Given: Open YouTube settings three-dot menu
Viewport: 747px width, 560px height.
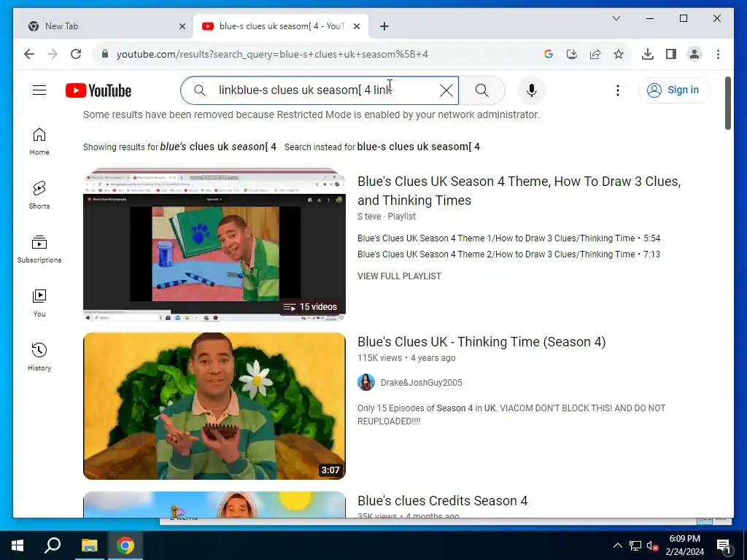Looking at the screenshot, I should click(x=617, y=90).
